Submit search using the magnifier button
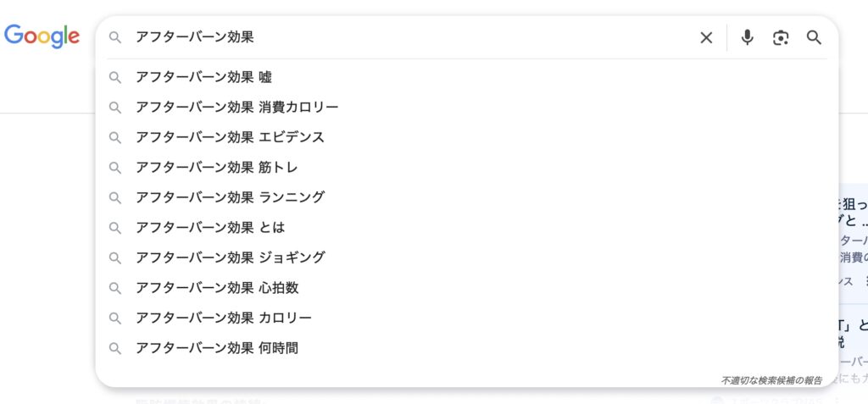This screenshot has height=404, width=868. [x=814, y=37]
